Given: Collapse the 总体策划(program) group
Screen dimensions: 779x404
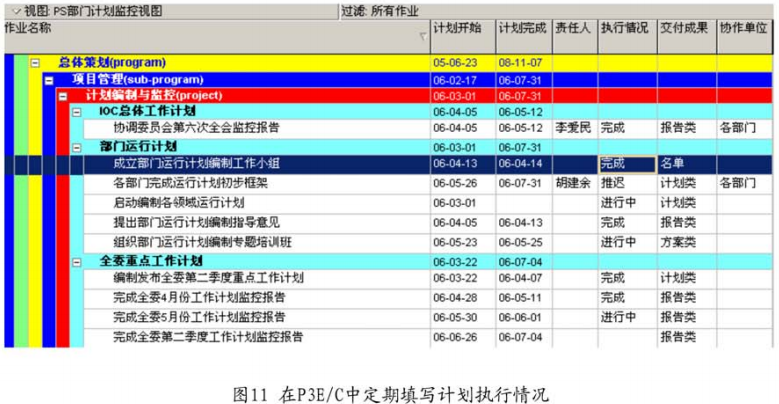Looking at the screenshot, I should tap(36, 62).
